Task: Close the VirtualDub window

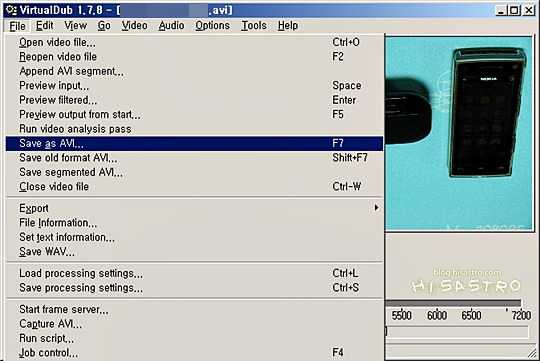Action: (528, 10)
